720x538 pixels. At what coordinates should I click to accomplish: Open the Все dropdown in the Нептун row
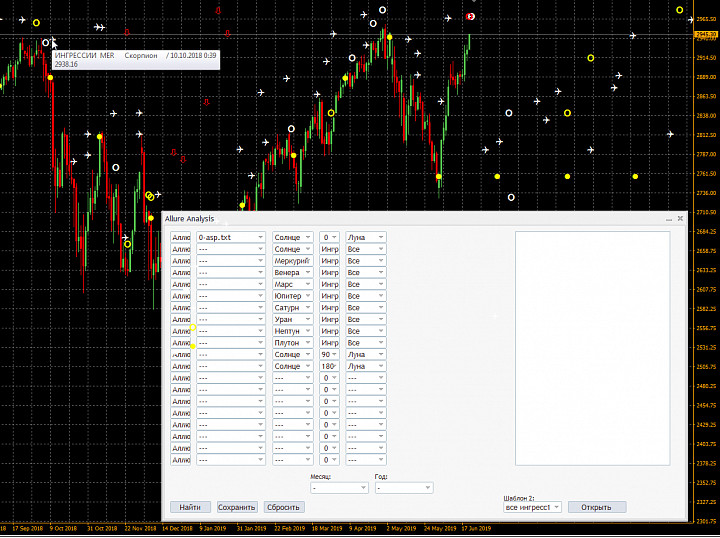tap(366, 331)
